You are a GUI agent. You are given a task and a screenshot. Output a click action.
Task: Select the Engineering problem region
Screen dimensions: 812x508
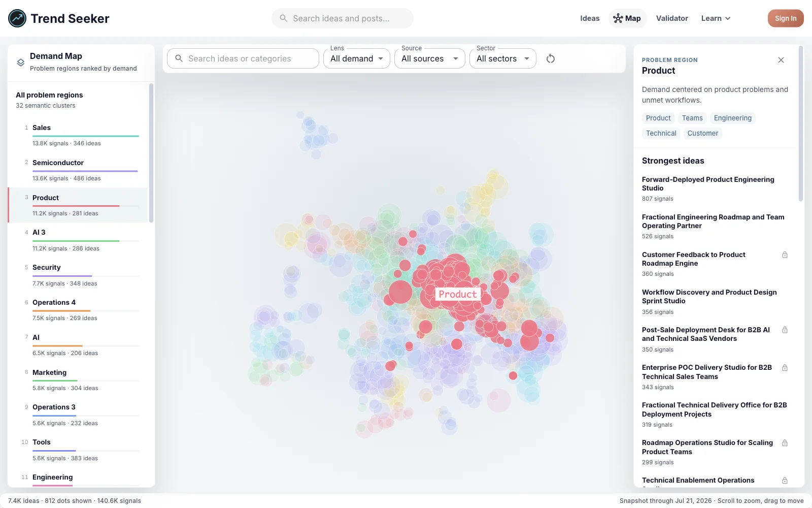coord(78,478)
